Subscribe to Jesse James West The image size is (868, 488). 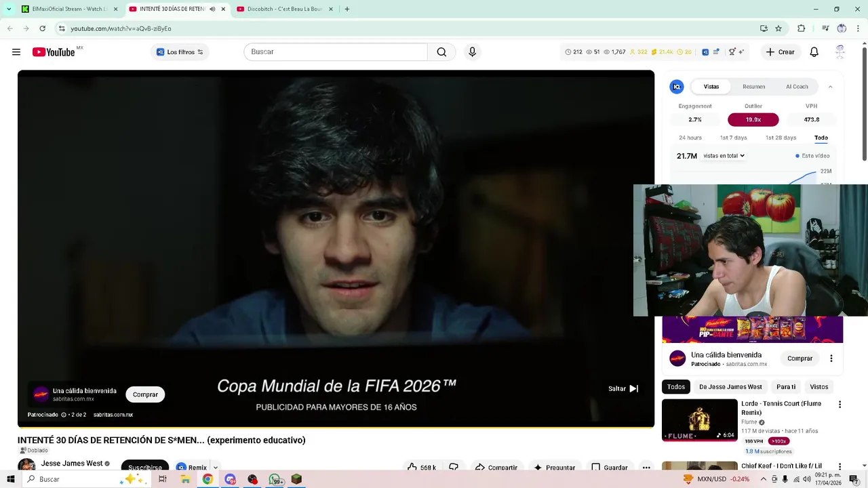coord(145,467)
